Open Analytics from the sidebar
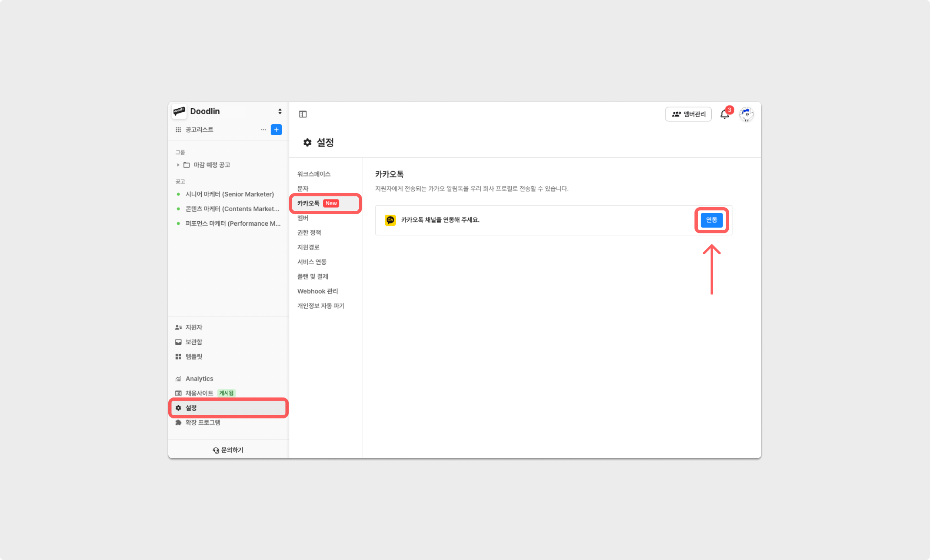This screenshot has height=560, width=930. tap(199, 379)
